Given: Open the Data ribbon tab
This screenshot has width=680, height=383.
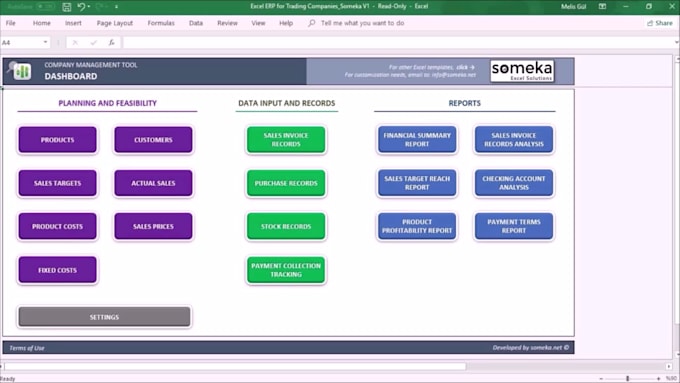Looking at the screenshot, I should pos(196,23).
